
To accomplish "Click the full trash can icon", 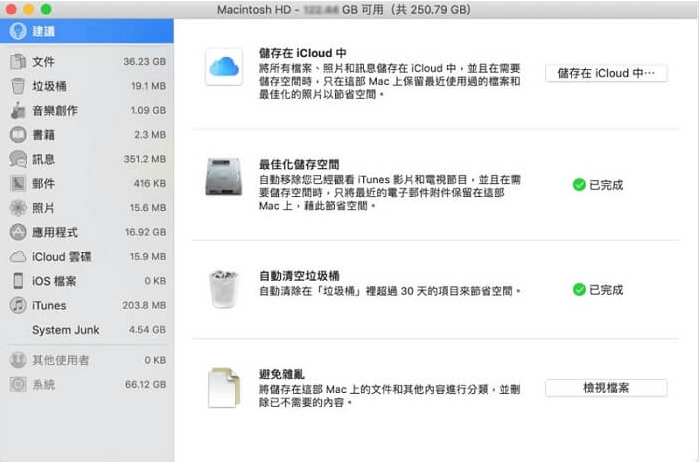I will tap(224, 289).
